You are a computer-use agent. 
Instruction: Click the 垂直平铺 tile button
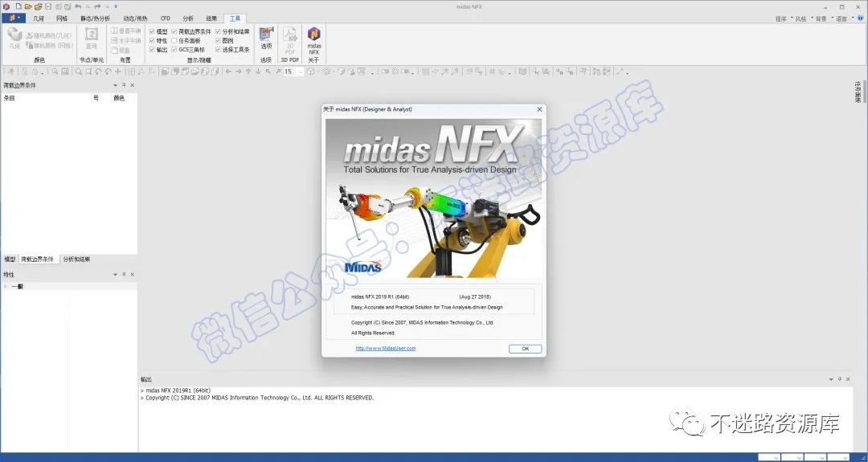tap(125, 31)
